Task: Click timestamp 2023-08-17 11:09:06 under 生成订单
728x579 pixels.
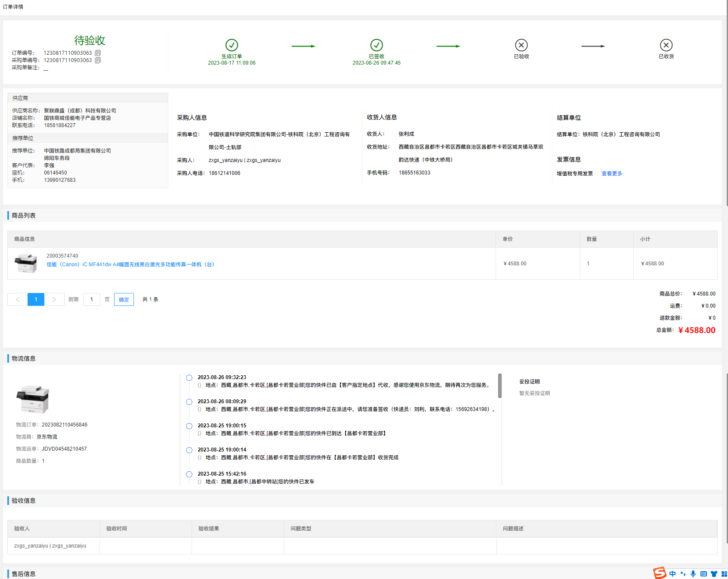Action: click(232, 63)
